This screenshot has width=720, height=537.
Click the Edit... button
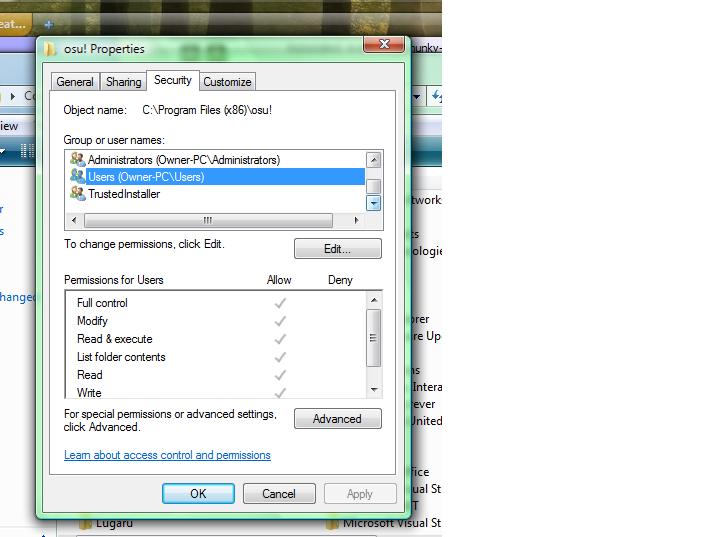tap(338, 249)
